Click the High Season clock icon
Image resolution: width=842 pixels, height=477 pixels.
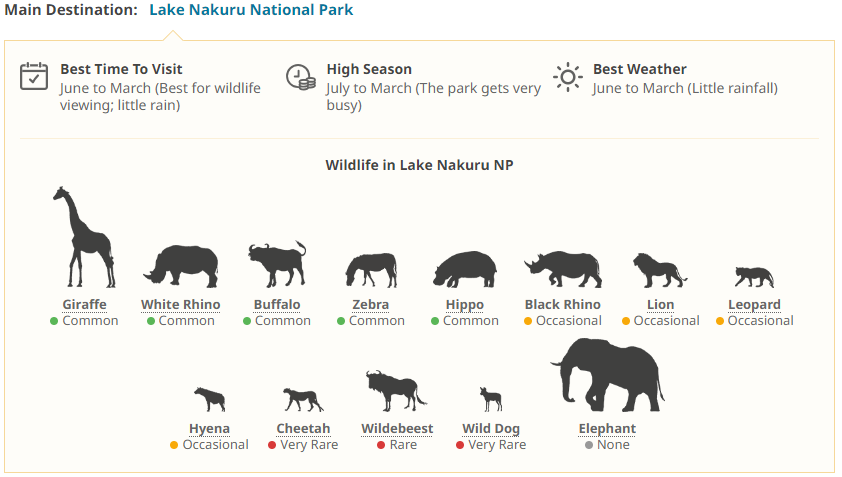pyautogui.click(x=301, y=77)
